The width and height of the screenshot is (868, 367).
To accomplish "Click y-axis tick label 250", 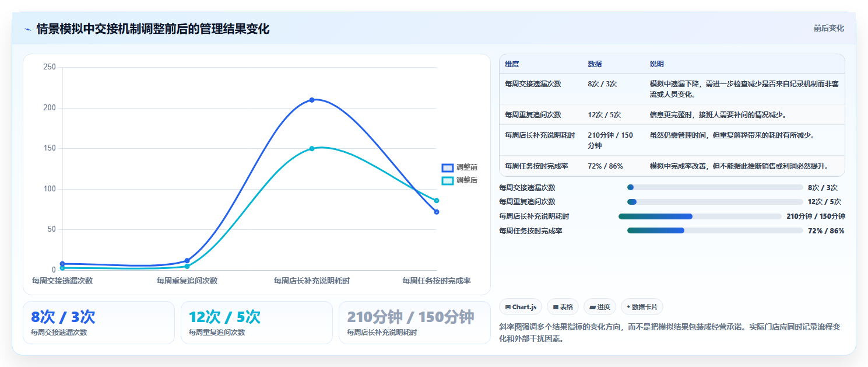I will tap(50, 67).
